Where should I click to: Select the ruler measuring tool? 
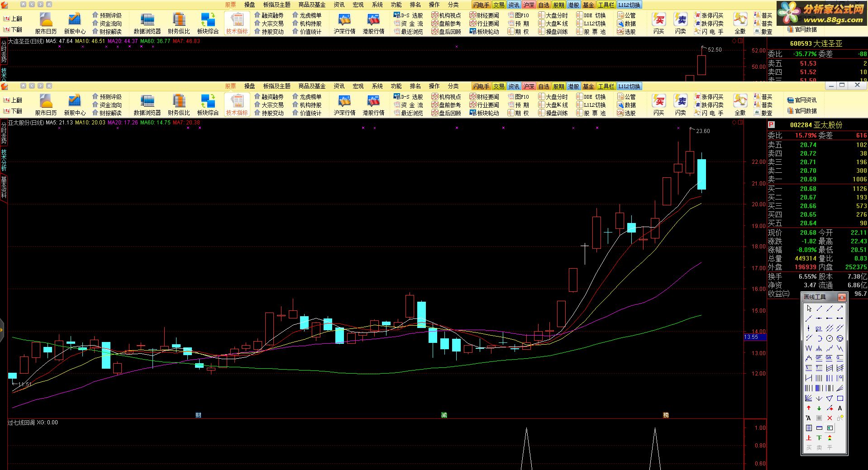(x=819, y=428)
